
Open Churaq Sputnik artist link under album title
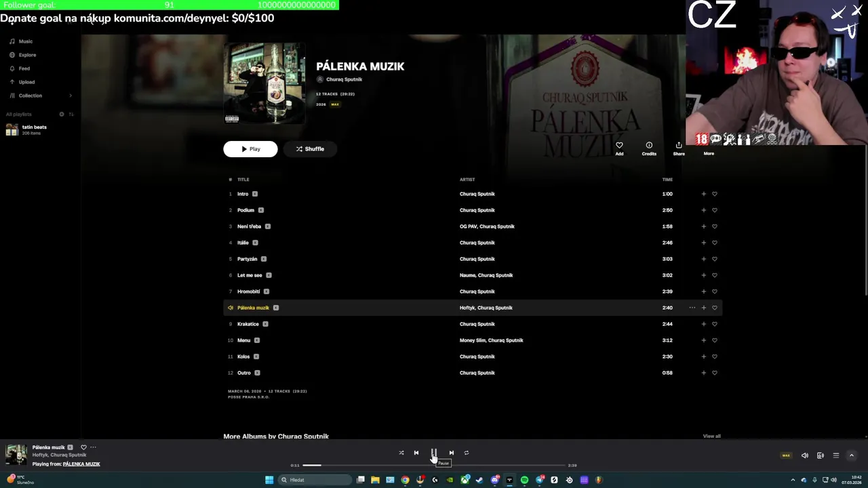click(x=344, y=79)
